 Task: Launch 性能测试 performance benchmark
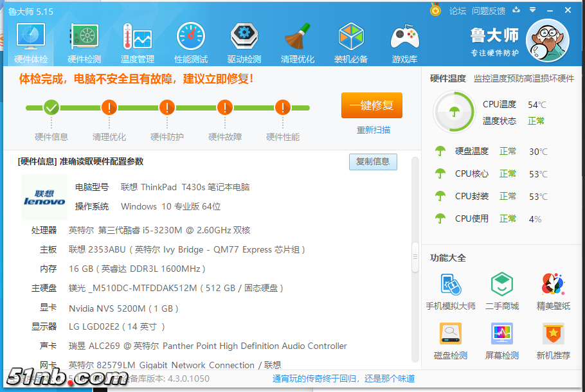tap(190, 43)
